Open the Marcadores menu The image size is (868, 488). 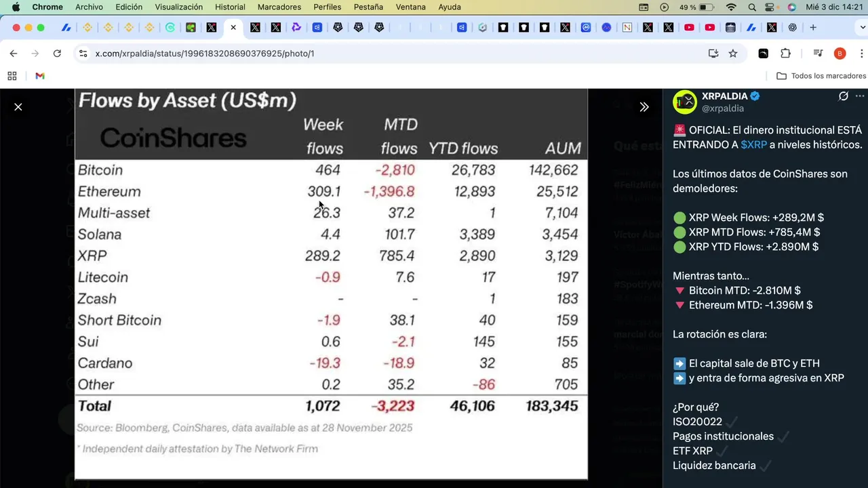pos(279,7)
